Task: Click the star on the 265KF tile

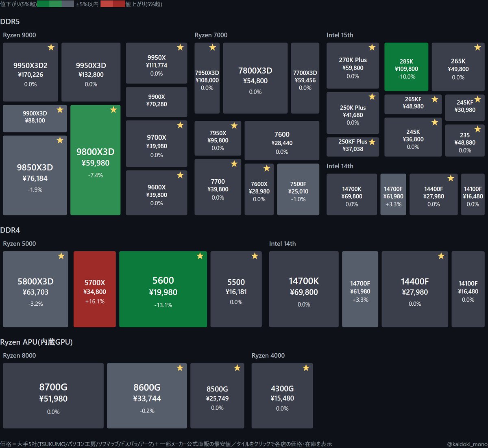Action: (x=435, y=99)
